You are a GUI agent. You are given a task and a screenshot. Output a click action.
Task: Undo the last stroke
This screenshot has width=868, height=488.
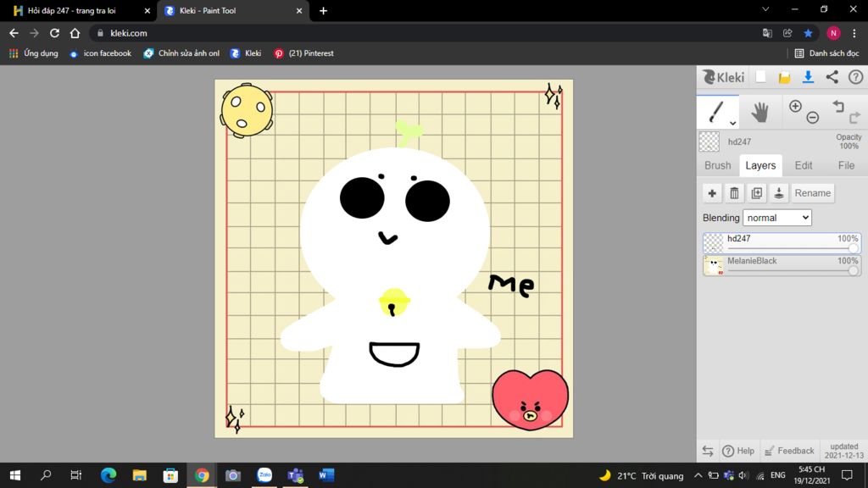[x=838, y=106]
